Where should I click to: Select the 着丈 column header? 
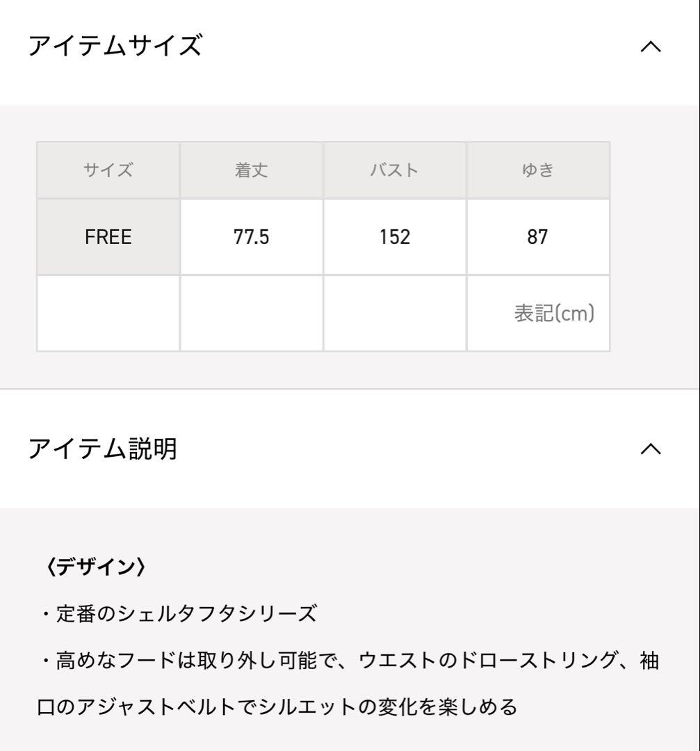(x=251, y=170)
